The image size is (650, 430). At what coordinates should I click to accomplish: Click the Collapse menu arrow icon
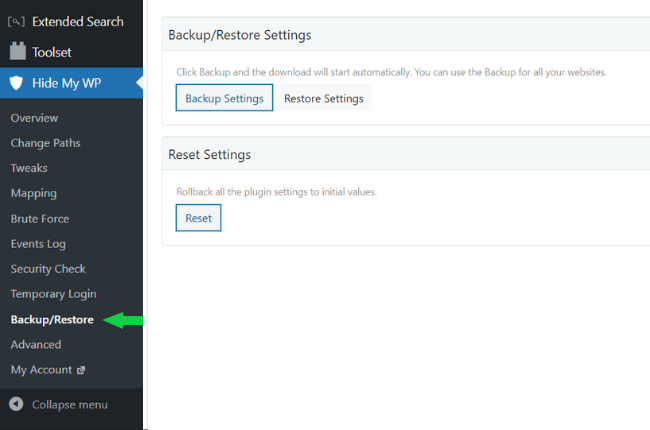pos(17,405)
